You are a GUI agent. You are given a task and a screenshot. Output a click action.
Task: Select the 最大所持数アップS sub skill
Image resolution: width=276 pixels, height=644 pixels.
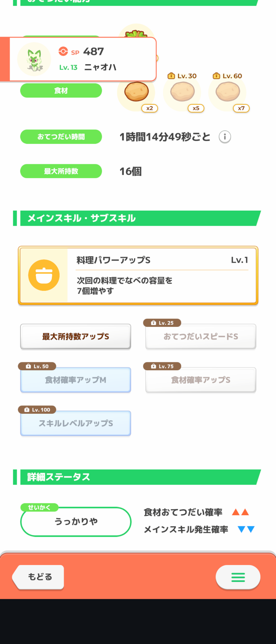(x=76, y=336)
